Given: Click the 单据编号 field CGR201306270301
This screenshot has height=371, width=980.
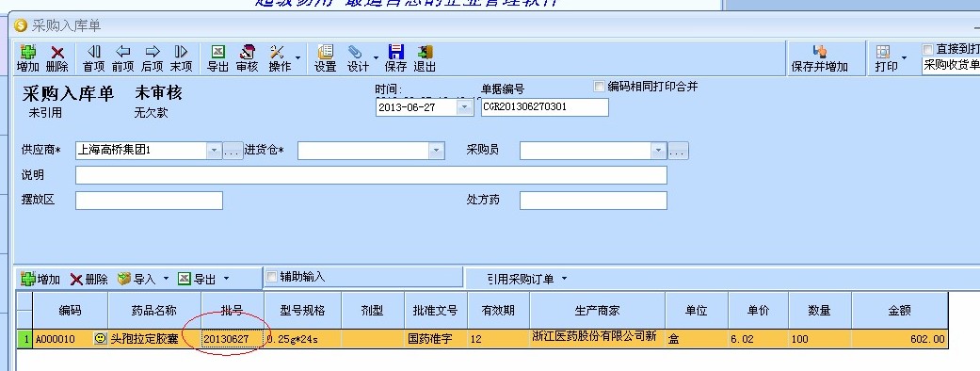Looking at the screenshot, I should (544, 107).
